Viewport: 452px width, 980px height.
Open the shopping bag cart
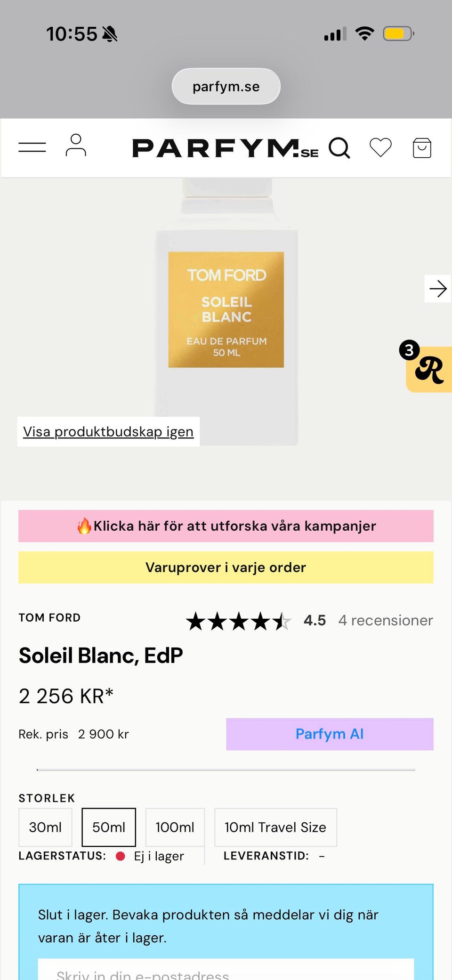(422, 148)
